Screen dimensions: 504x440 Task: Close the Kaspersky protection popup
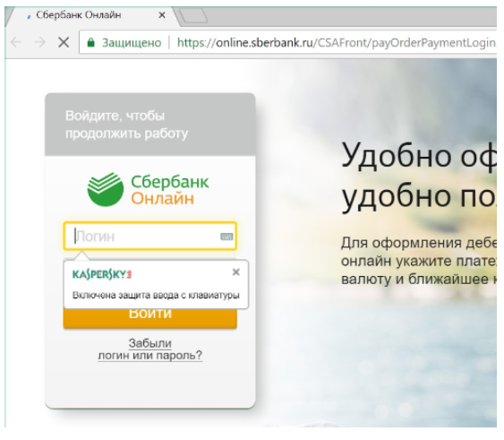tap(236, 272)
